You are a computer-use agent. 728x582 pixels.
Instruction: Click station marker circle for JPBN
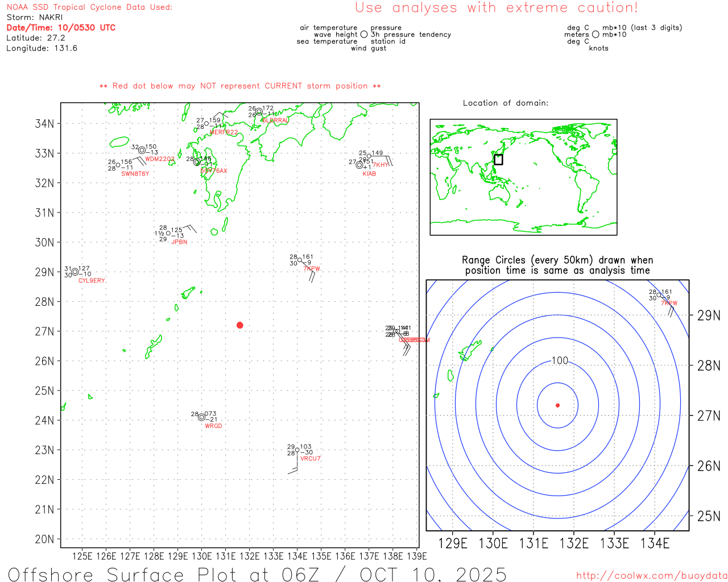pos(168,233)
